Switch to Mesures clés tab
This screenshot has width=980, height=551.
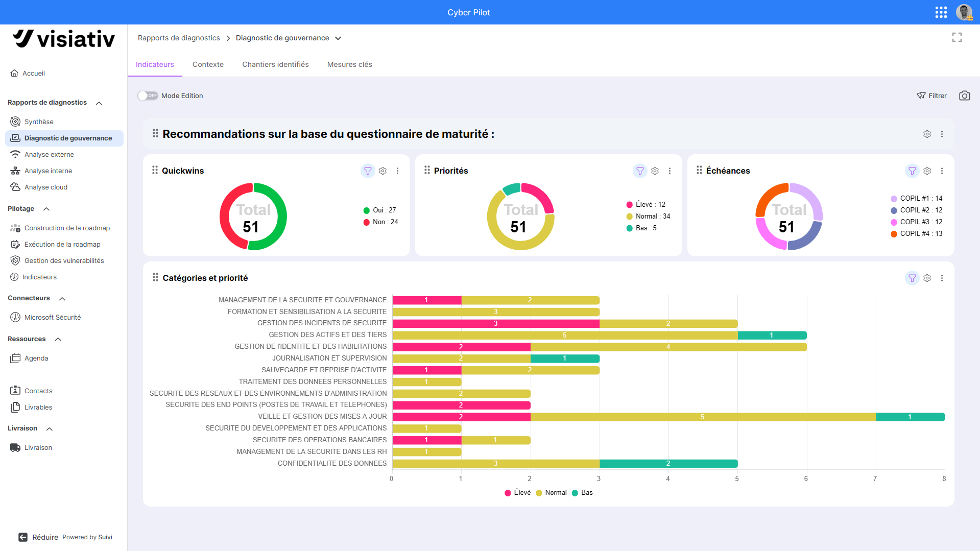click(349, 64)
